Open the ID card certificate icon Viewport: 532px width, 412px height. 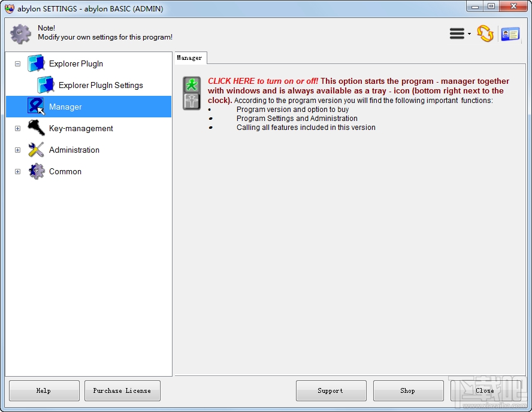tap(510, 34)
